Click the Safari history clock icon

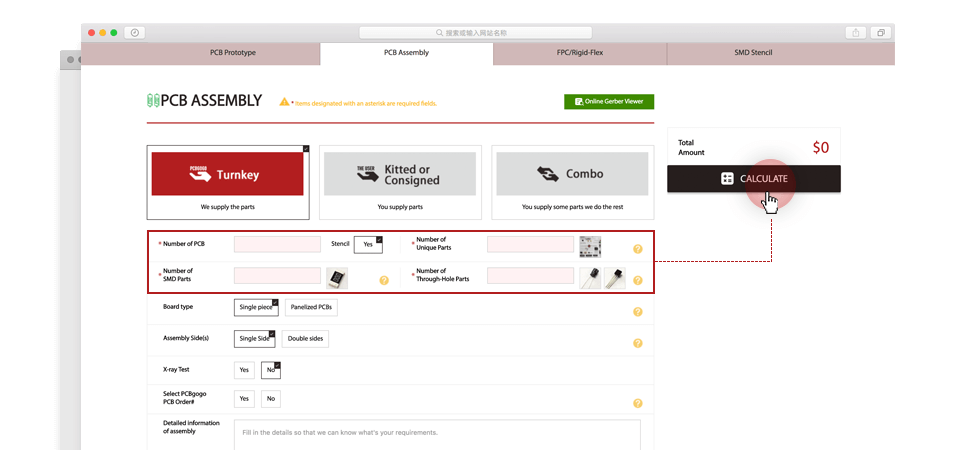click(134, 33)
